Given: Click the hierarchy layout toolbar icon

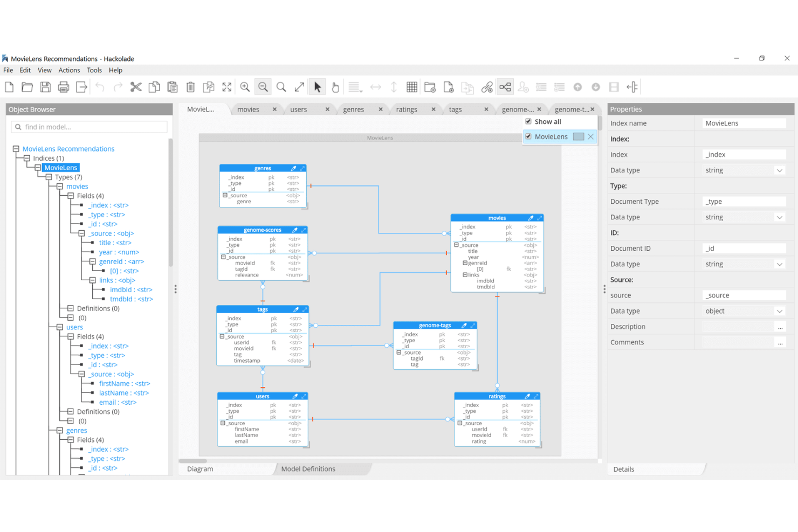Looking at the screenshot, I should (x=505, y=87).
